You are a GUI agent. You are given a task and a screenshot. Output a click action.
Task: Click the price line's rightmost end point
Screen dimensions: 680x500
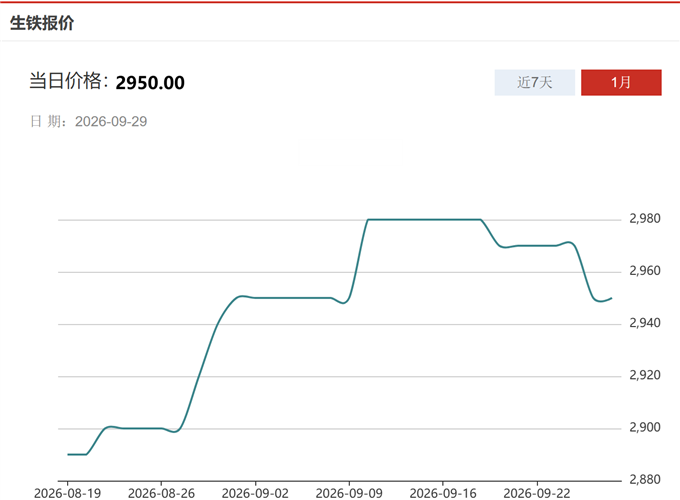pos(611,298)
